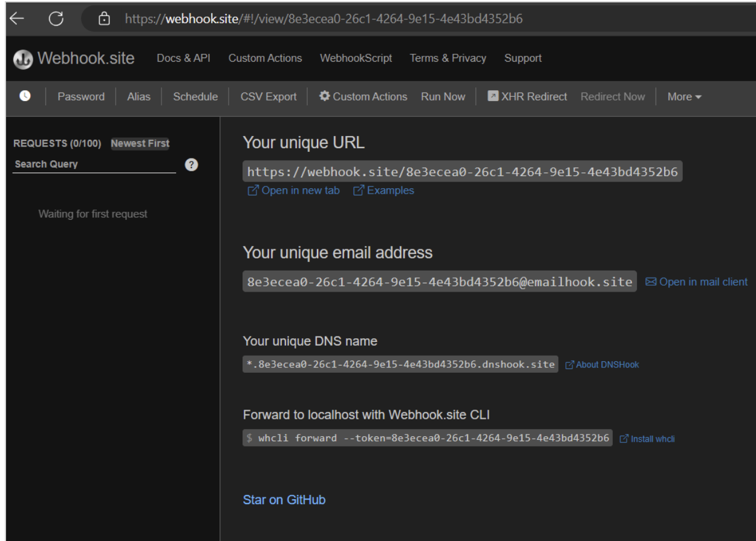Click Star on GitHub link

click(284, 500)
